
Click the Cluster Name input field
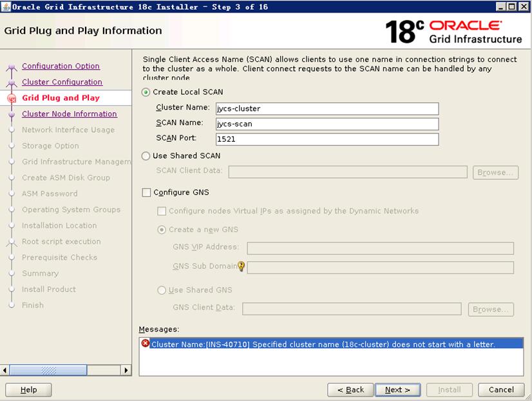tap(327, 109)
